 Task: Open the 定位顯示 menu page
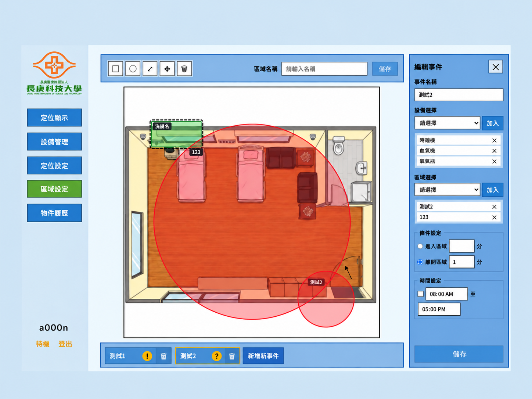coord(54,118)
